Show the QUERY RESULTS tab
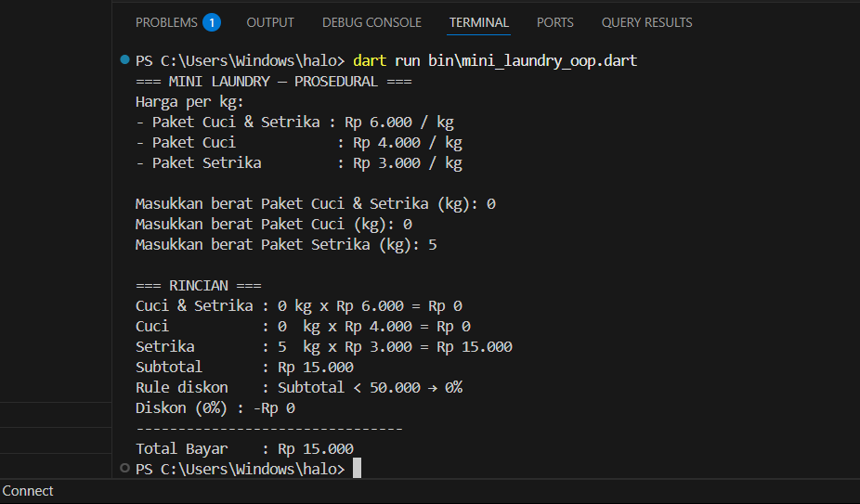860x504 pixels. pos(646,22)
